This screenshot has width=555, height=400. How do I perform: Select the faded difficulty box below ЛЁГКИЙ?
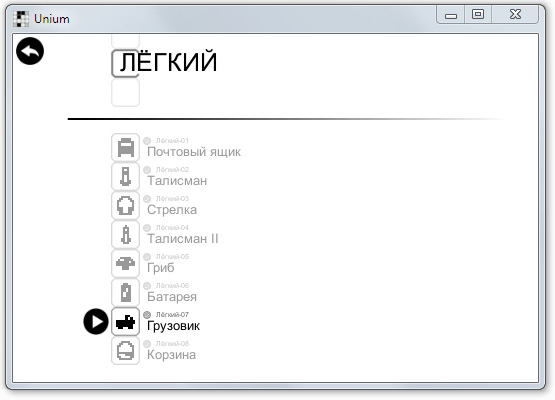coord(125,93)
